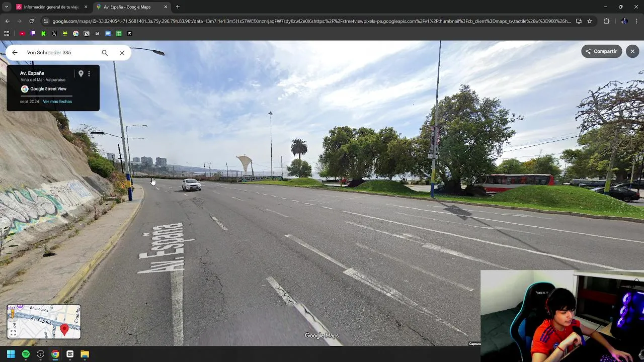Open a new browser tab

[178, 7]
